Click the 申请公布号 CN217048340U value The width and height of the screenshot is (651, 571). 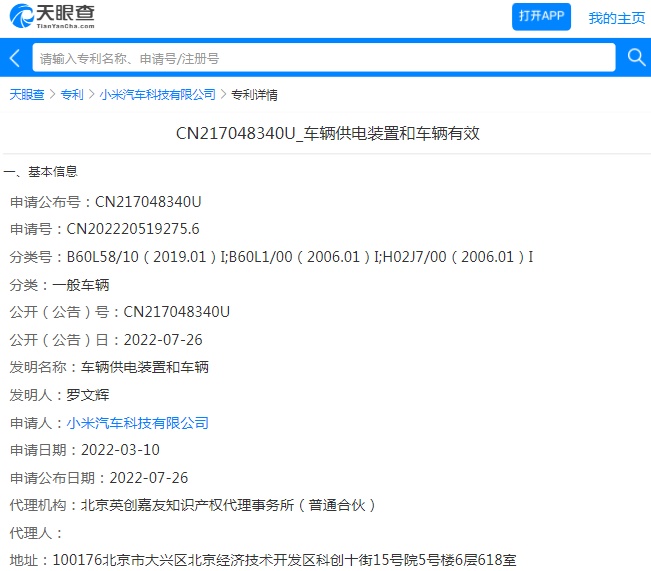click(148, 202)
